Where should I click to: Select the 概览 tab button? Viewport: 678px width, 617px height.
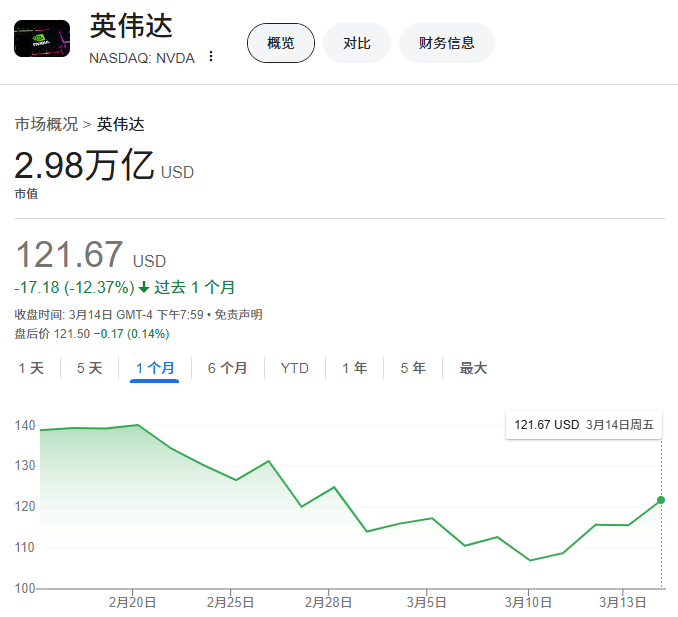(281, 43)
